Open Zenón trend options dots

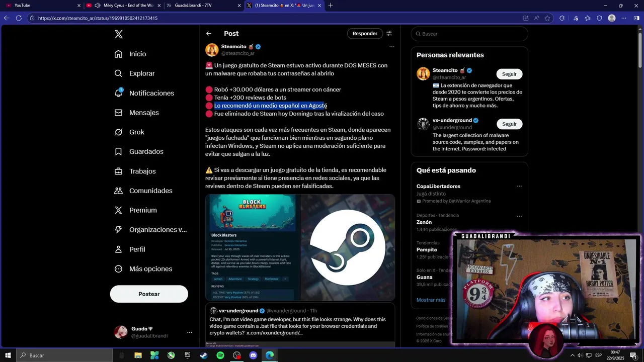pyautogui.click(x=519, y=216)
